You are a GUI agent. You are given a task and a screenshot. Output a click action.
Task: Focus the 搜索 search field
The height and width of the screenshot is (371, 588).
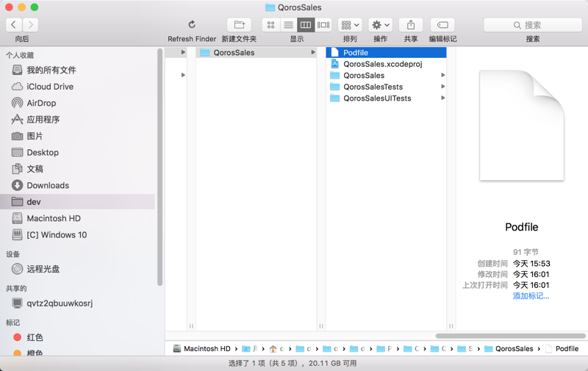coord(532,25)
